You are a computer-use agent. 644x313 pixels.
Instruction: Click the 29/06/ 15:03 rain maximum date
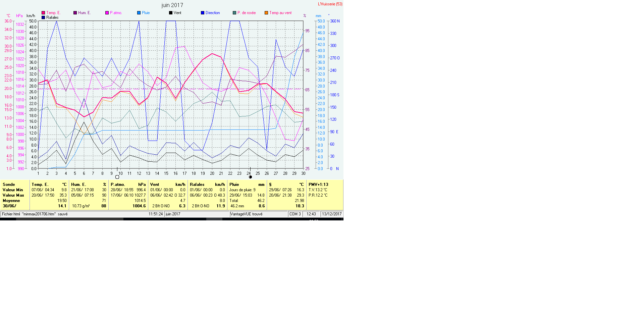pyautogui.click(x=241, y=195)
